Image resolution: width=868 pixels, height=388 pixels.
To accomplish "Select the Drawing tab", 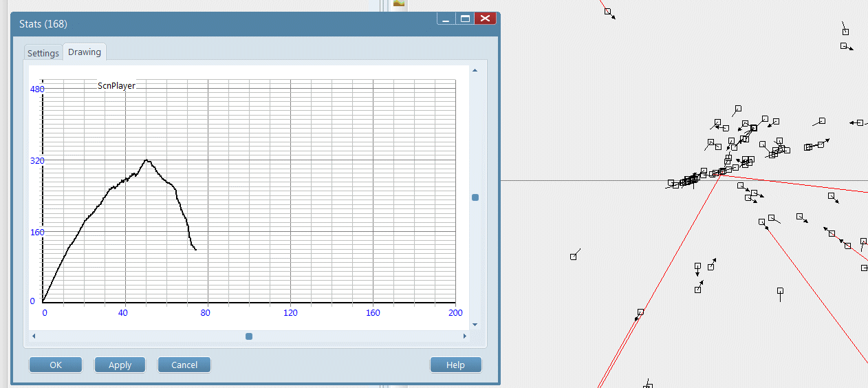I will tap(85, 52).
